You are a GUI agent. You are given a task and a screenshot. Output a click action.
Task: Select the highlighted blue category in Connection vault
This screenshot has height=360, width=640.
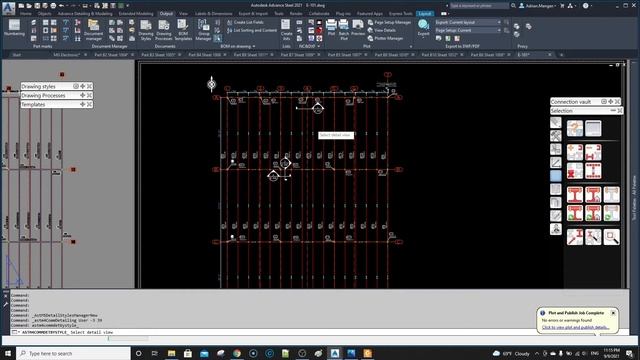tap(556, 176)
